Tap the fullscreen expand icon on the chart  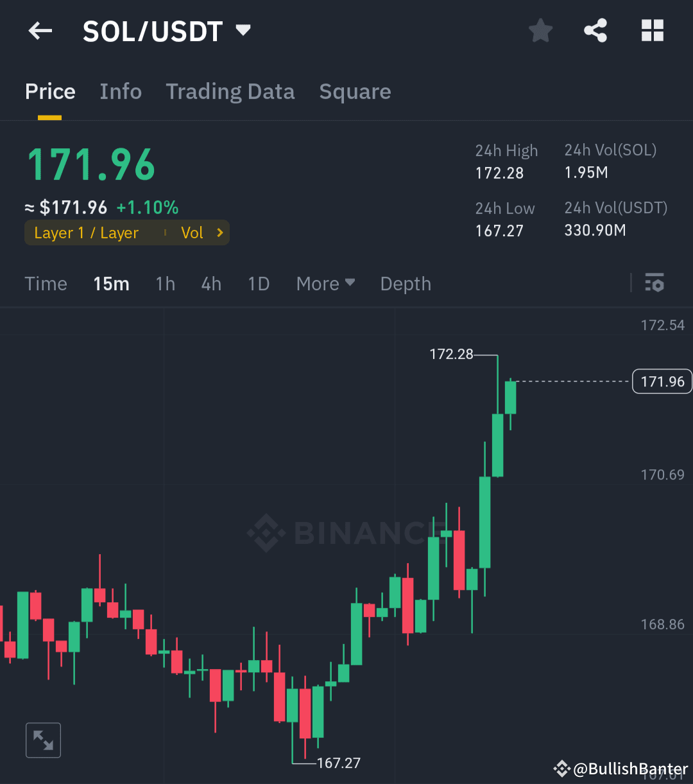tap(43, 740)
